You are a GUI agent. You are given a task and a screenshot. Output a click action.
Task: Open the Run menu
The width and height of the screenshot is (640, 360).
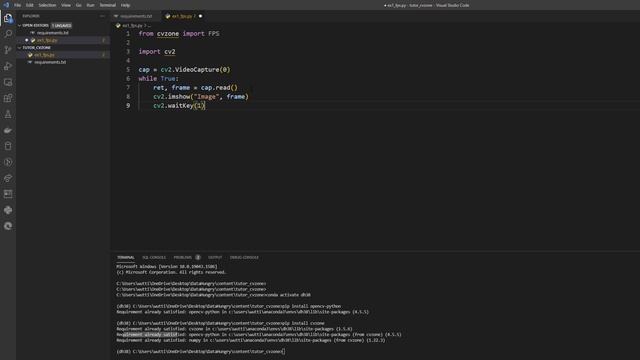[x=90, y=5]
